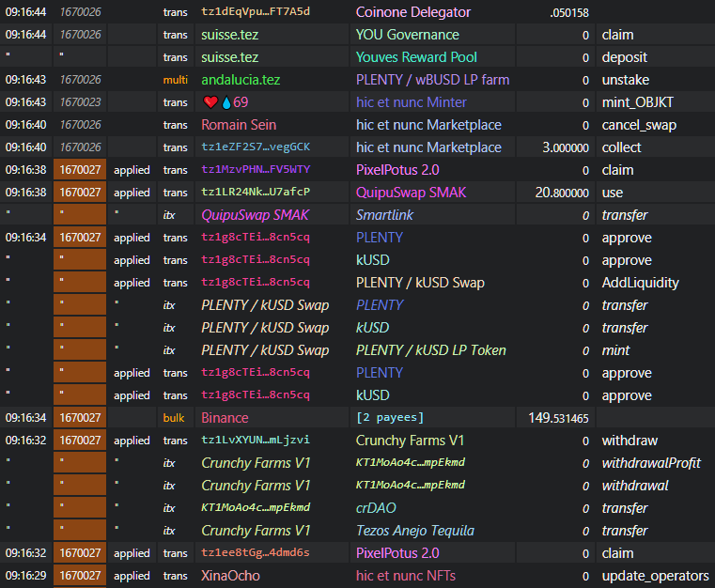Click mint_OBJKT entrypoint

[x=637, y=102]
